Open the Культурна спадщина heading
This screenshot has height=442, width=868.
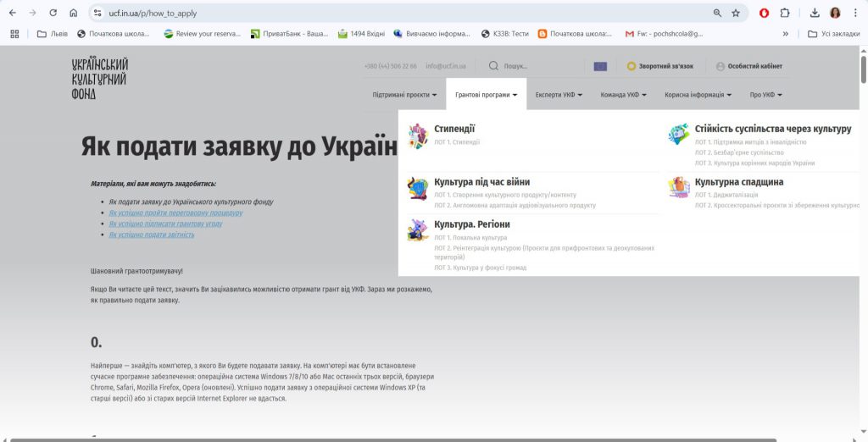pyautogui.click(x=739, y=182)
